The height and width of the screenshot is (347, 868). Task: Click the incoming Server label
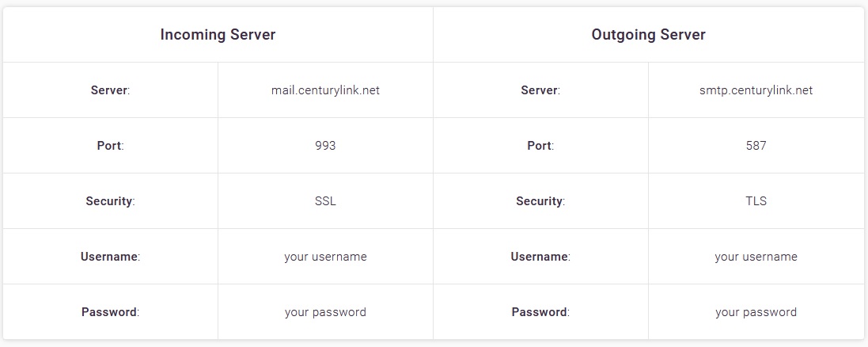[x=110, y=90]
